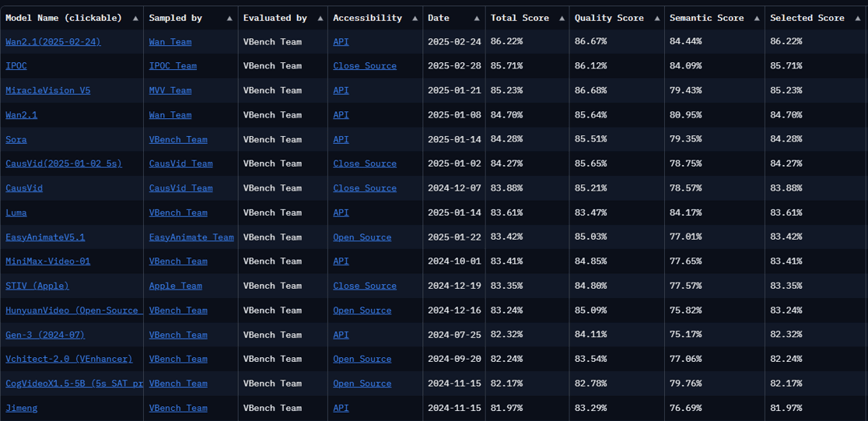Open the Jimeng model link
Screen dimensions: 868x421
pos(22,409)
